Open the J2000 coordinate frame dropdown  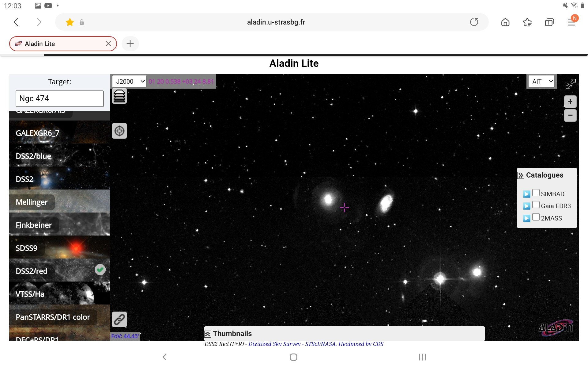[x=129, y=81]
